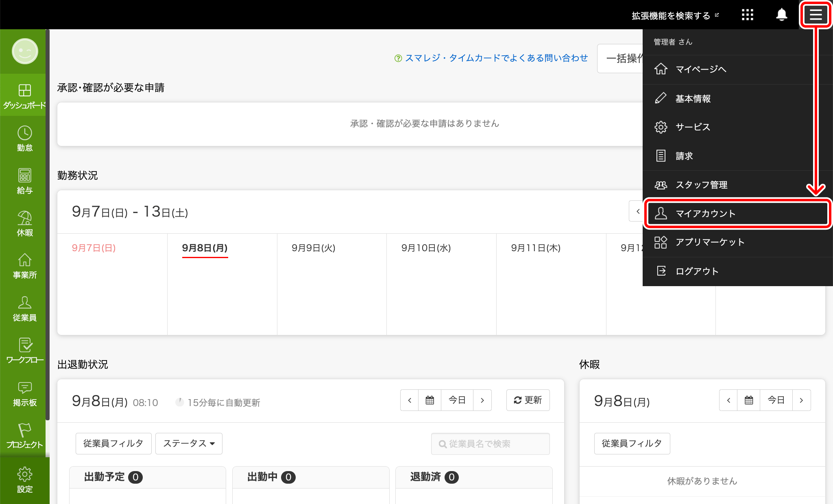The width and height of the screenshot is (833, 504).
Task: Open スタッフ管理 from the account menu
Action: pyautogui.click(x=702, y=185)
